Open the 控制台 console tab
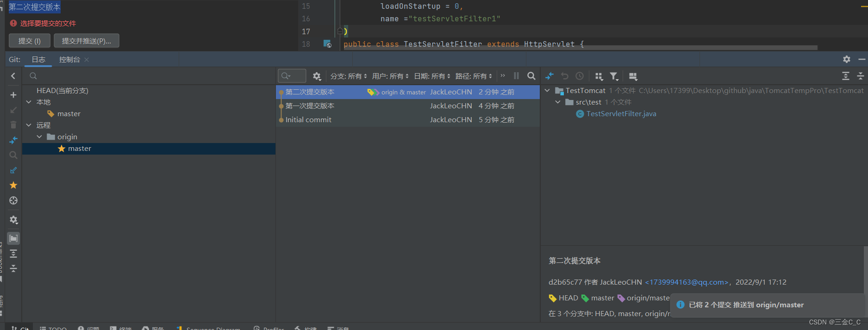This screenshot has width=868, height=330. (x=69, y=60)
